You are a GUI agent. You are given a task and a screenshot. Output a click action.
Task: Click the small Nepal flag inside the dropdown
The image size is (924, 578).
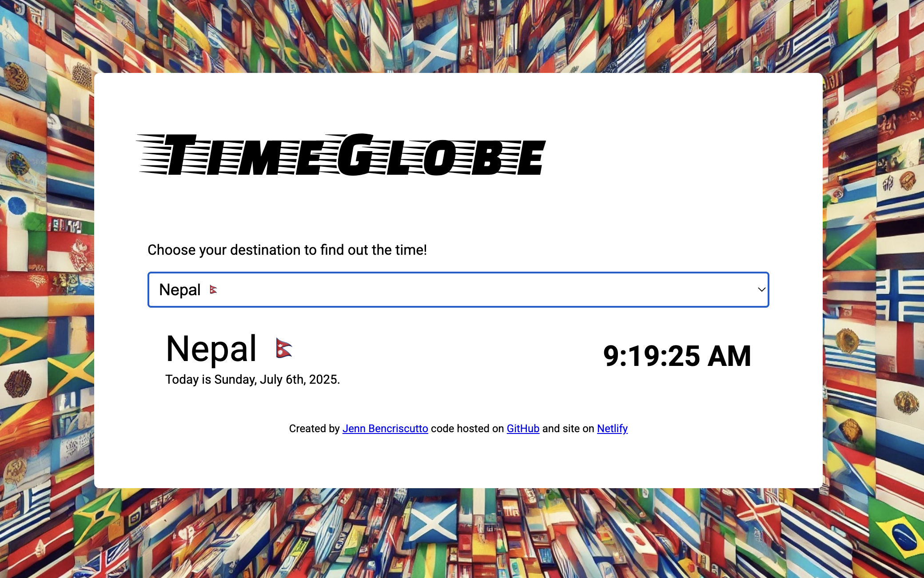point(213,289)
